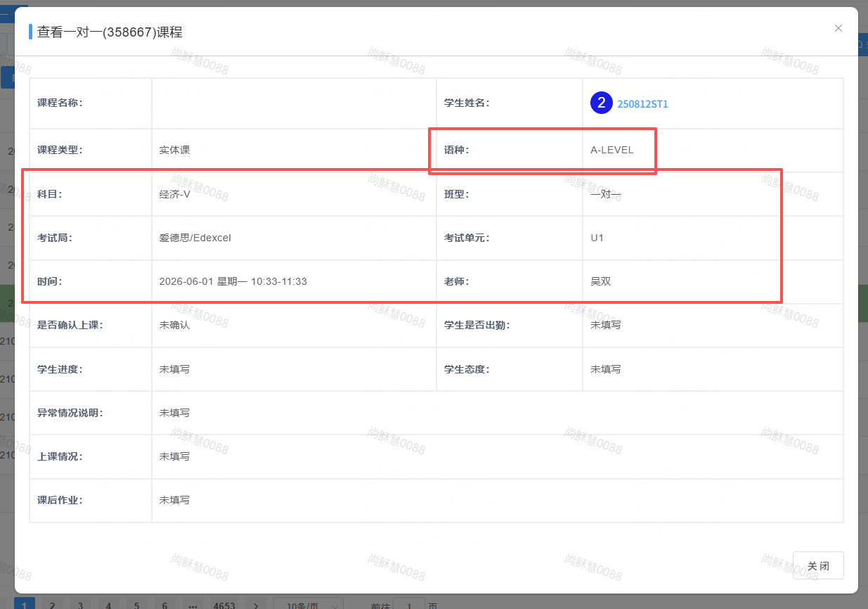The height and width of the screenshot is (609, 868).
Task: Click the 一对一 class type value
Action: coord(606,194)
